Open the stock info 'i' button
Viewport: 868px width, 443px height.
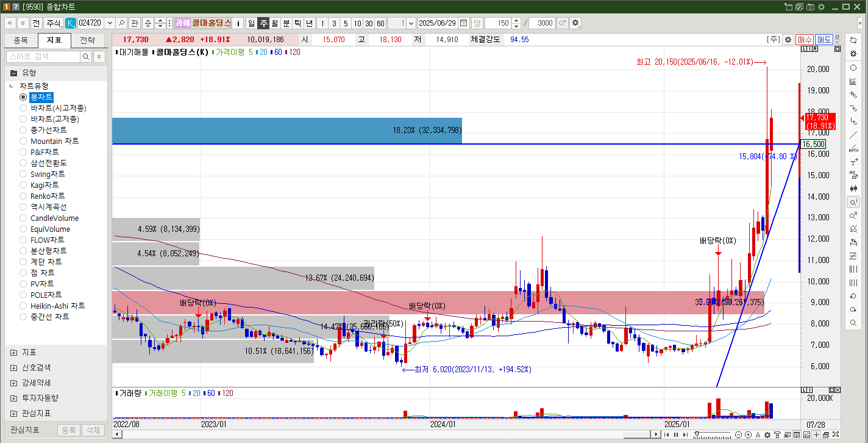point(238,23)
